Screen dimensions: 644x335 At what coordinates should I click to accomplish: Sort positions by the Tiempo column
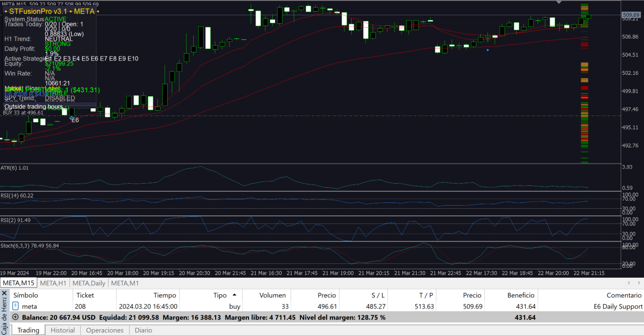148,295
